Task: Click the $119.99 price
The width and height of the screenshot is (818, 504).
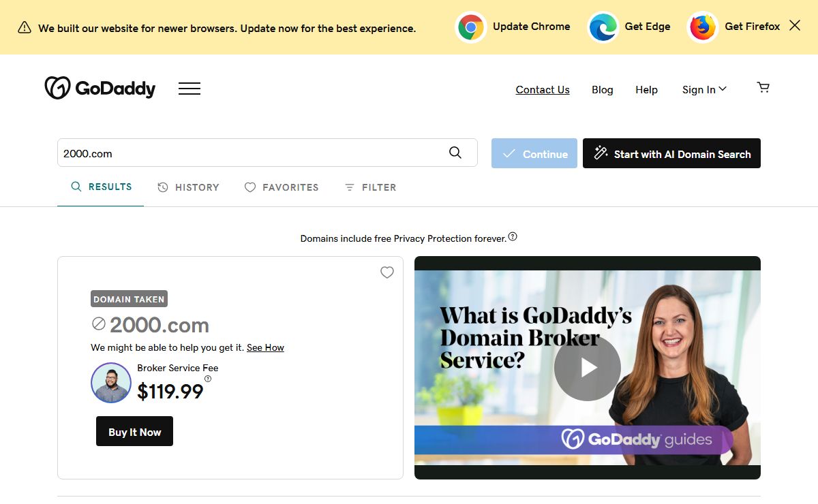Action: coord(170,391)
